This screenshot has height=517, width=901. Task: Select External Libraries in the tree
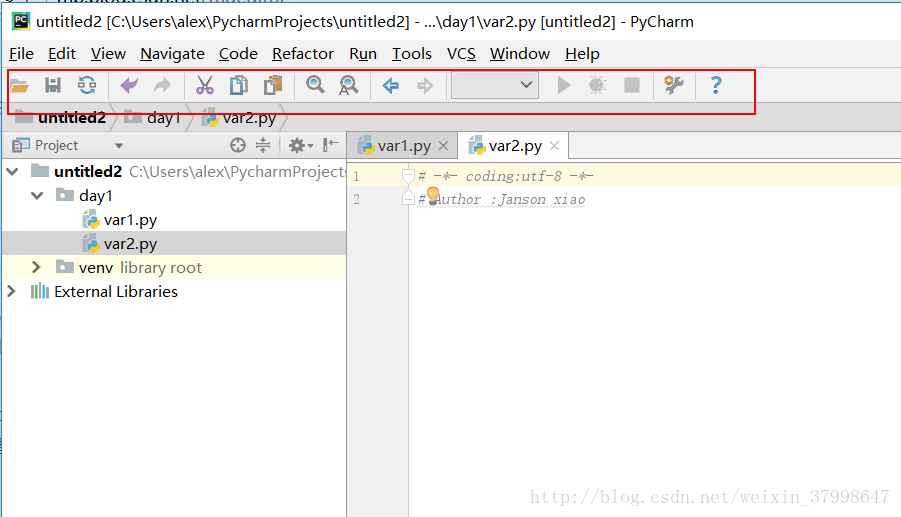[x=115, y=292]
